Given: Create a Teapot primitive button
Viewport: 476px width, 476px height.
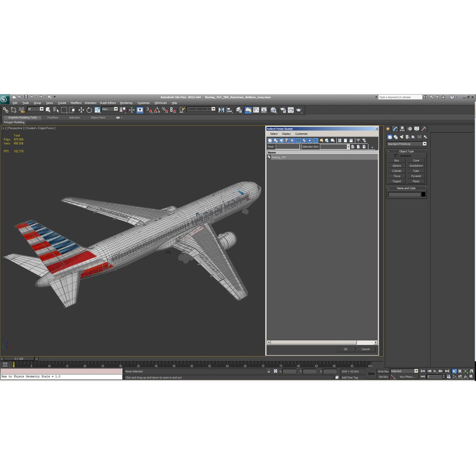Looking at the screenshot, I should [397, 181].
